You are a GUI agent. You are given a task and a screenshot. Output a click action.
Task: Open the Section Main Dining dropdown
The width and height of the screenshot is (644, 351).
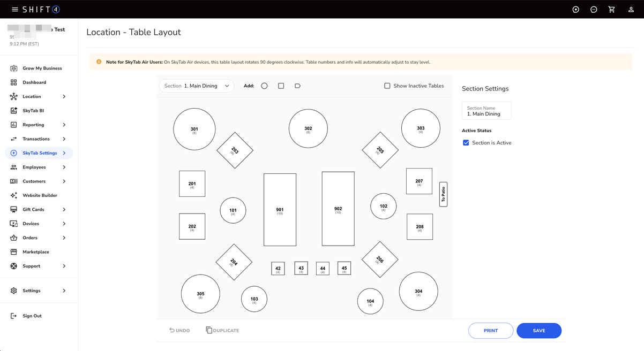pyautogui.click(x=197, y=86)
